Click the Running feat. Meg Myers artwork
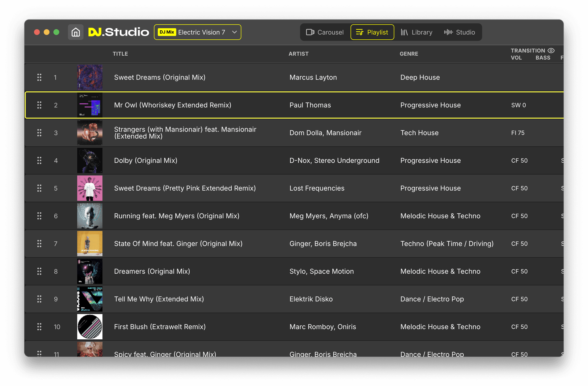This screenshot has width=588, height=386. [x=90, y=216]
